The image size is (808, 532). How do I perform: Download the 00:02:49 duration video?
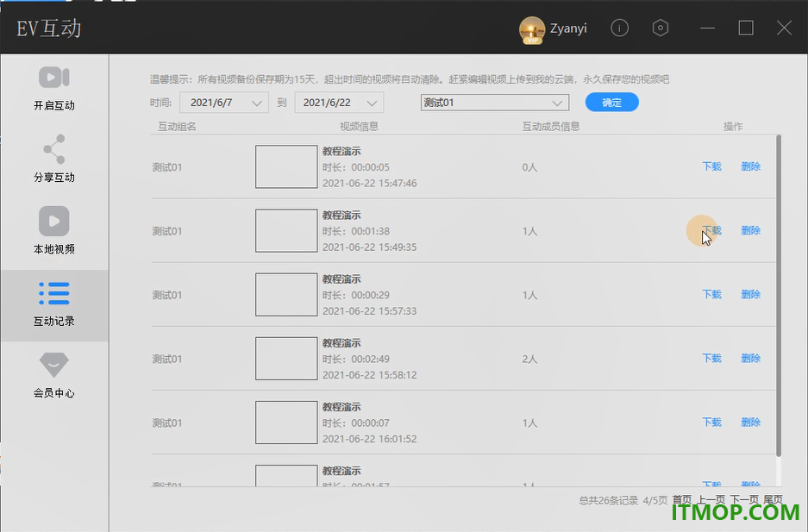point(711,358)
